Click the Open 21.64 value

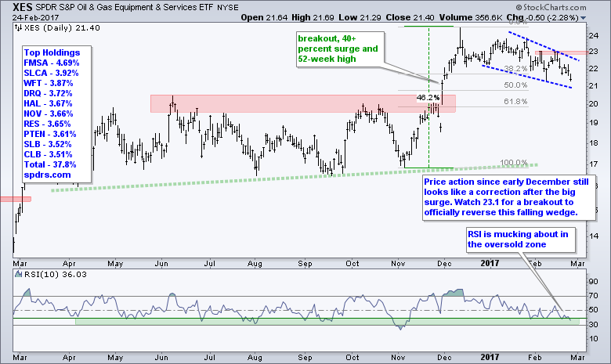(x=264, y=17)
